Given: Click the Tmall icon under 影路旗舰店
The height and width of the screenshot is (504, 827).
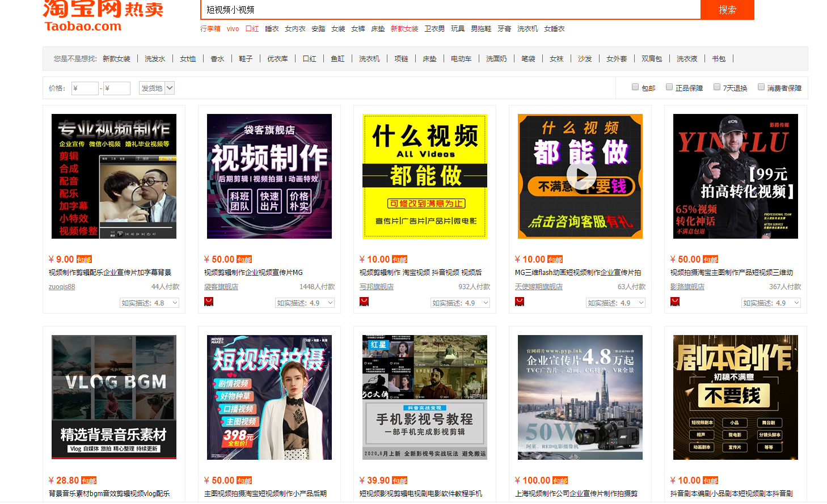Looking at the screenshot, I should (x=675, y=302).
